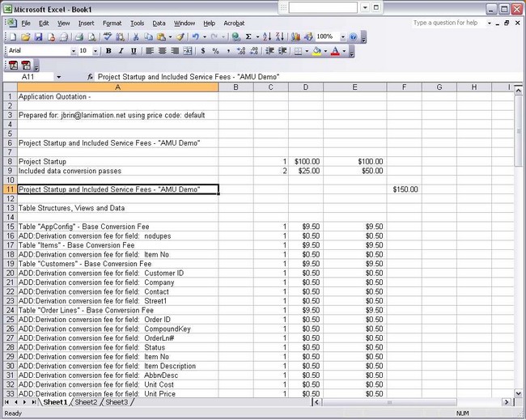This screenshot has width=526, height=420.
Task: Select the row 15 header
Action: 8,227
